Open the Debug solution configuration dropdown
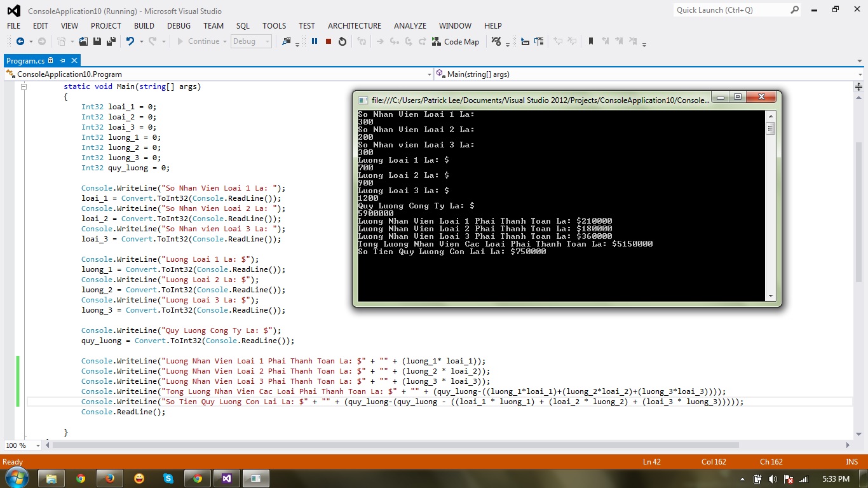This screenshot has height=488, width=868. tap(252, 41)
